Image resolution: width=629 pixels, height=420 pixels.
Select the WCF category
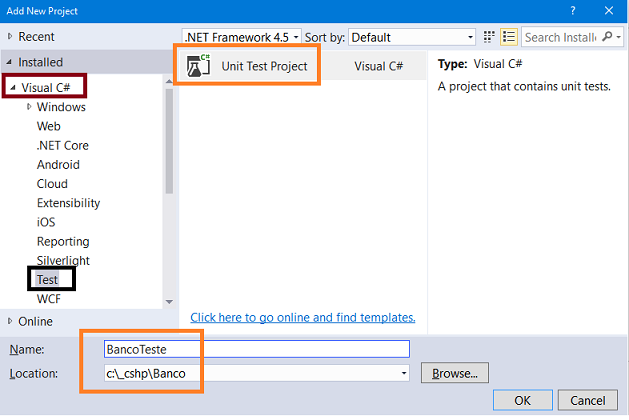[x=49, y=299]
